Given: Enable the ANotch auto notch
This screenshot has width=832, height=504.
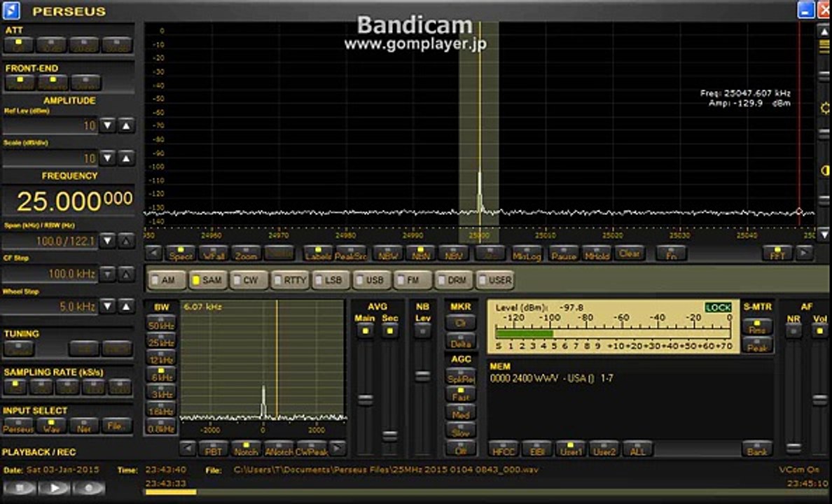Looking at the screenshot, I should coord(279,449).
